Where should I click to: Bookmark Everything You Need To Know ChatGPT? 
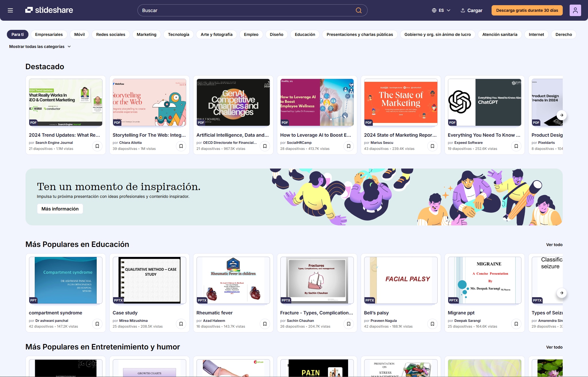point(516,146)
